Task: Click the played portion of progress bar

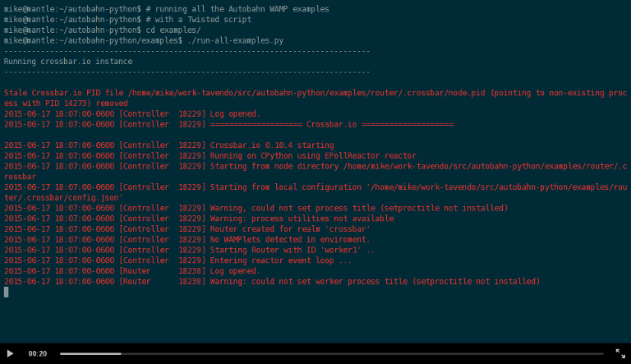Action: click(90, 353)
